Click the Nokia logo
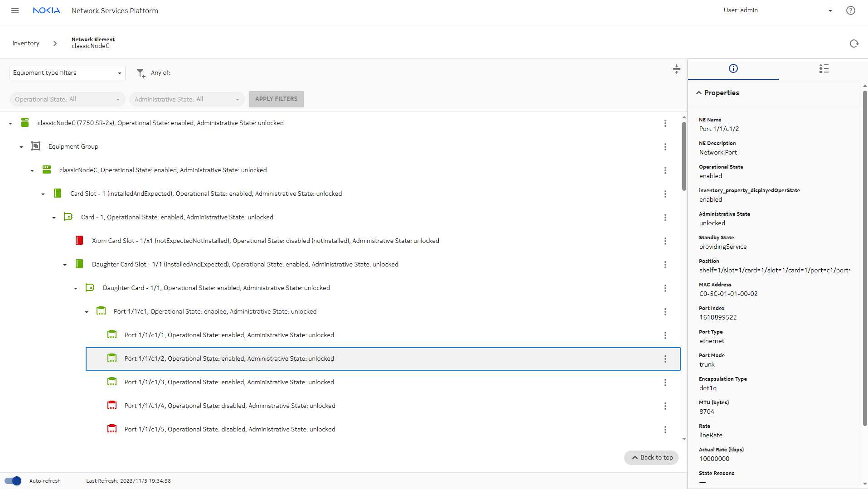868x489 pixels. [46, 10]
